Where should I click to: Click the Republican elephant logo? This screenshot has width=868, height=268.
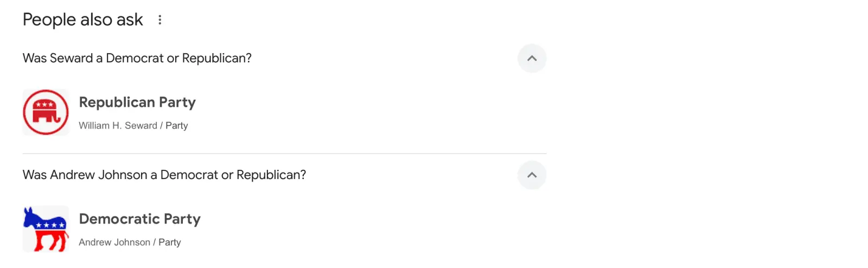[46, 112]
